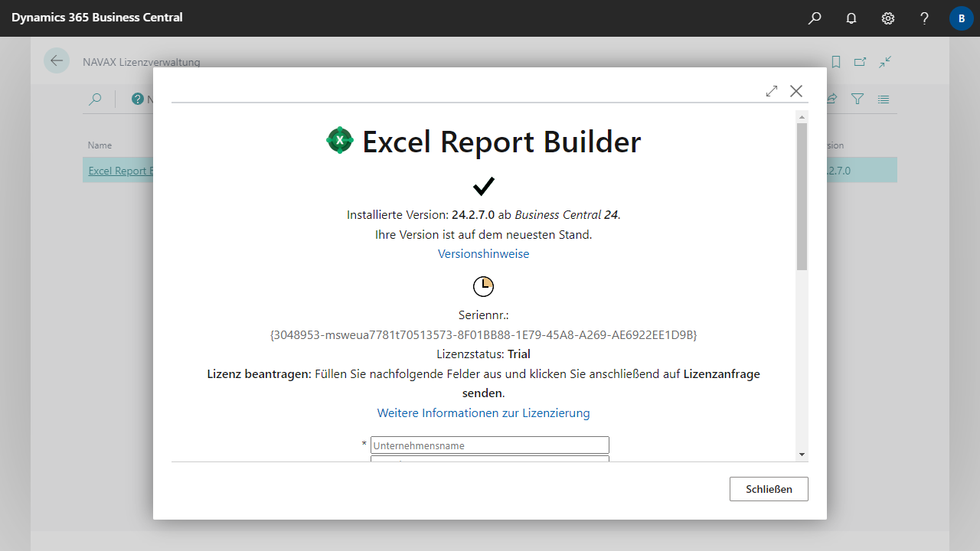This screenshot has height=551, width=980.
Task: Toggle the filter pane icon
Action: click(x=857, y=99)
